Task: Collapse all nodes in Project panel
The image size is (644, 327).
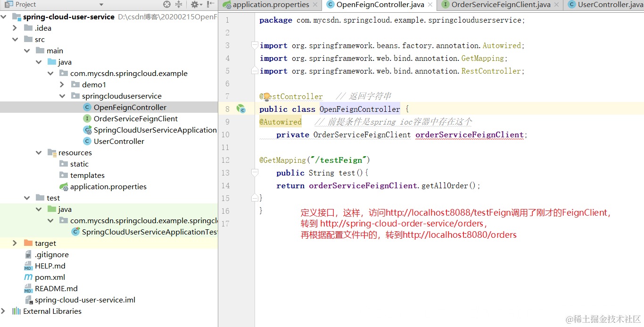Action: (x=179, y=4)
